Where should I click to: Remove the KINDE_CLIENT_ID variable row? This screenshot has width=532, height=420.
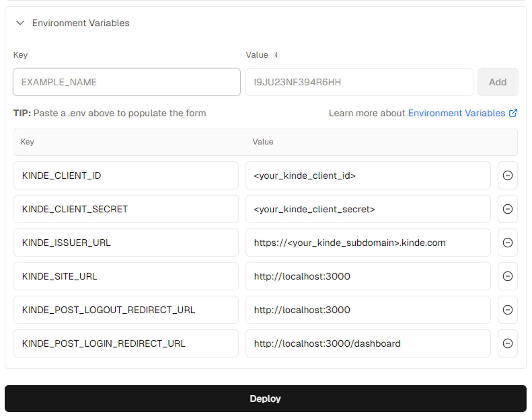click(507, 175)
